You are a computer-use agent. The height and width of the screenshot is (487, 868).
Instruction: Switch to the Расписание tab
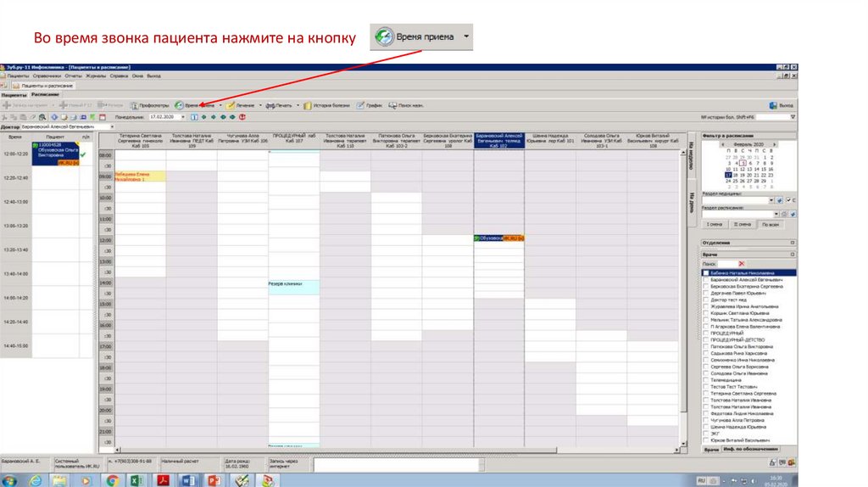(45, 95)
